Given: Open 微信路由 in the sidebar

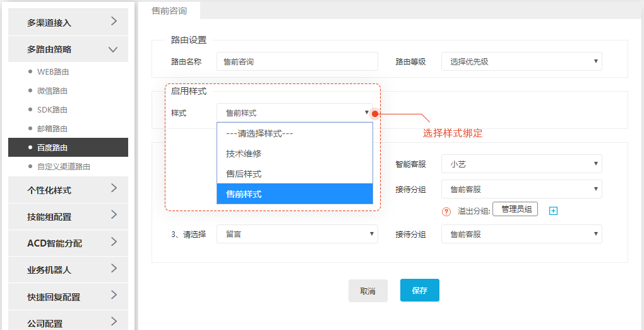Looking at the screenshot, I should 52,91.
